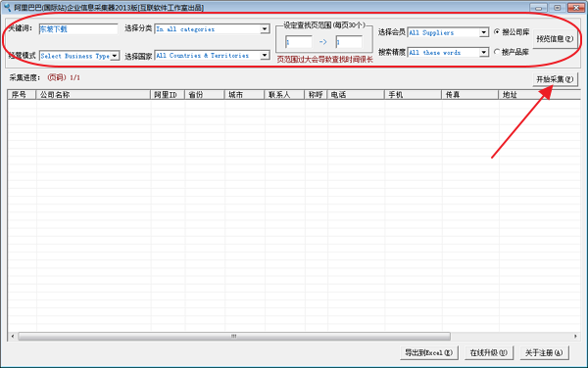Screen dimensions: 588x368
Task: Open the All Countries & Territories dropdown
Action: click(x=213, y=56)
